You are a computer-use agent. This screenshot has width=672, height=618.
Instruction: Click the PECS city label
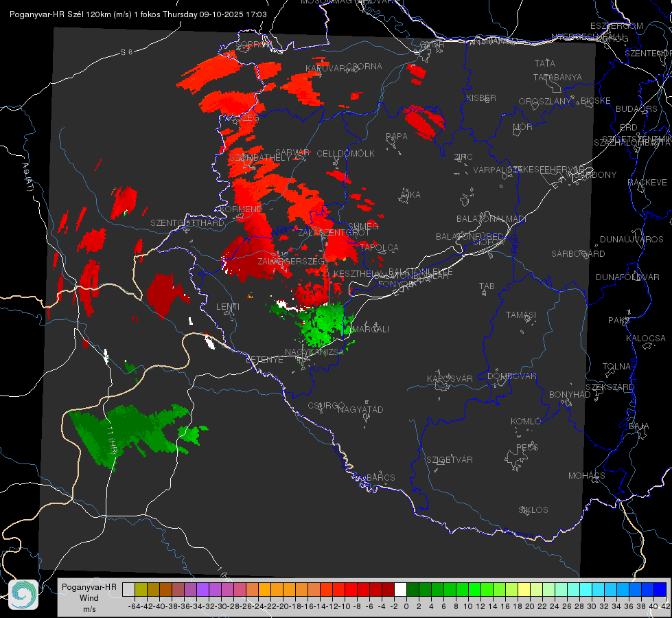click(x=526, y=447)
